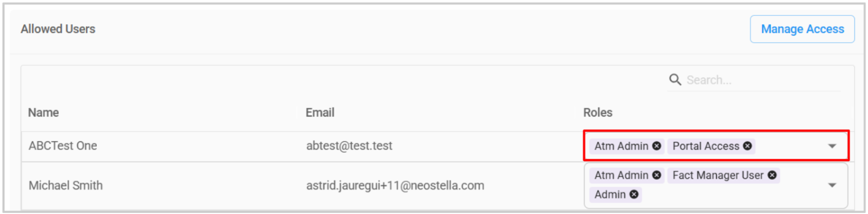Image resolution: width=868 pixels, height=214 pixels.
Task: Click the abtest@test.test email cell
Action: [x=349, y=146]
